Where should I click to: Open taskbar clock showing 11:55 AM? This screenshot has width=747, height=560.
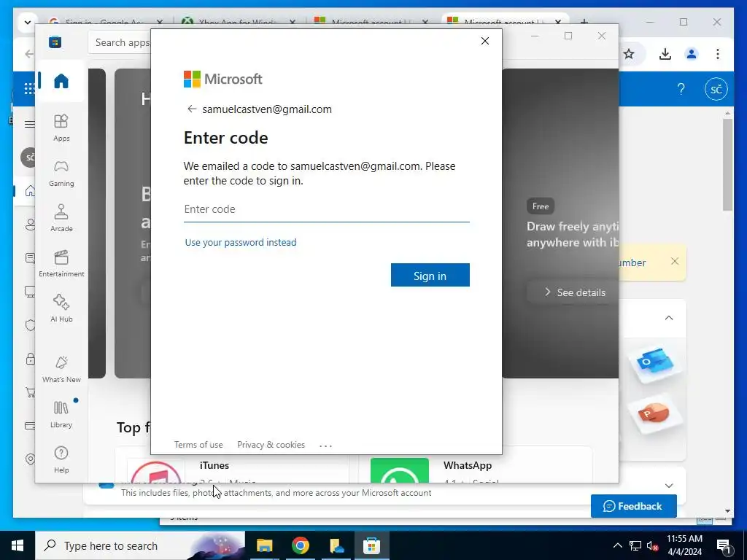tap(684, 545)
